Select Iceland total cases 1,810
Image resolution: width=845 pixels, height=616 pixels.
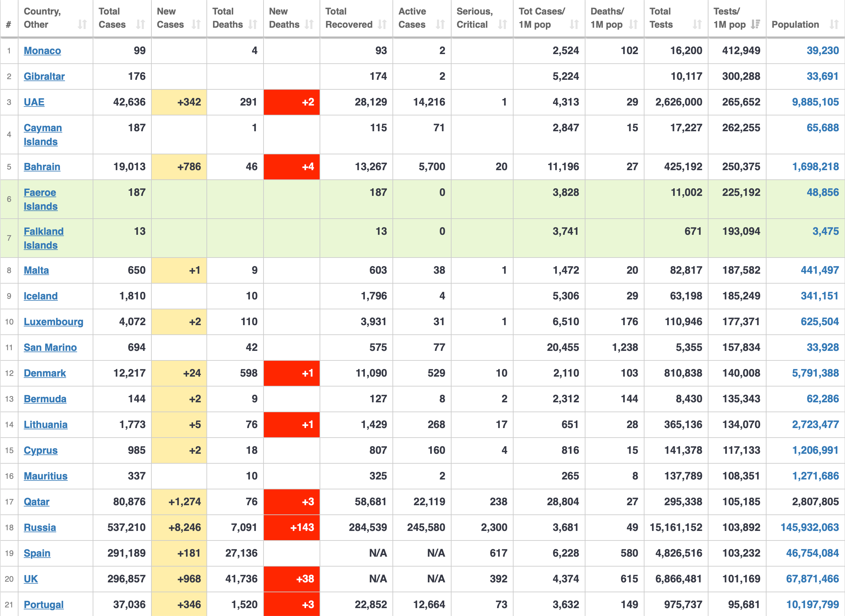click(132, 296)
